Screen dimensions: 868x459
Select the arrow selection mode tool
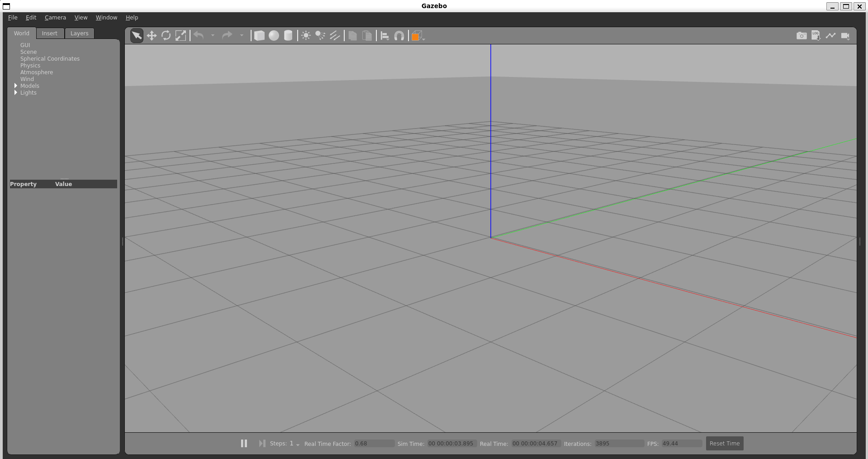[x=137, y=36]
